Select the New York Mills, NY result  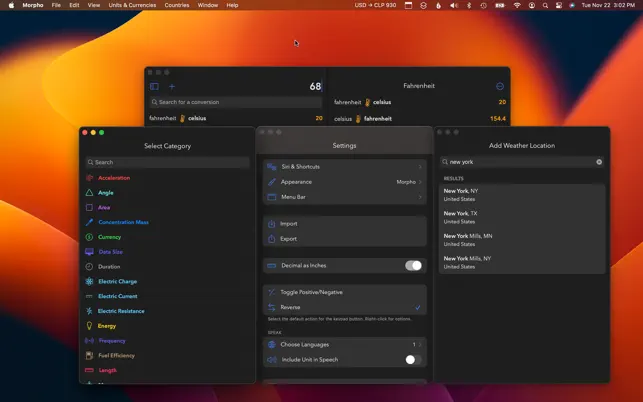pyautogui.click(x=522, y=263)
